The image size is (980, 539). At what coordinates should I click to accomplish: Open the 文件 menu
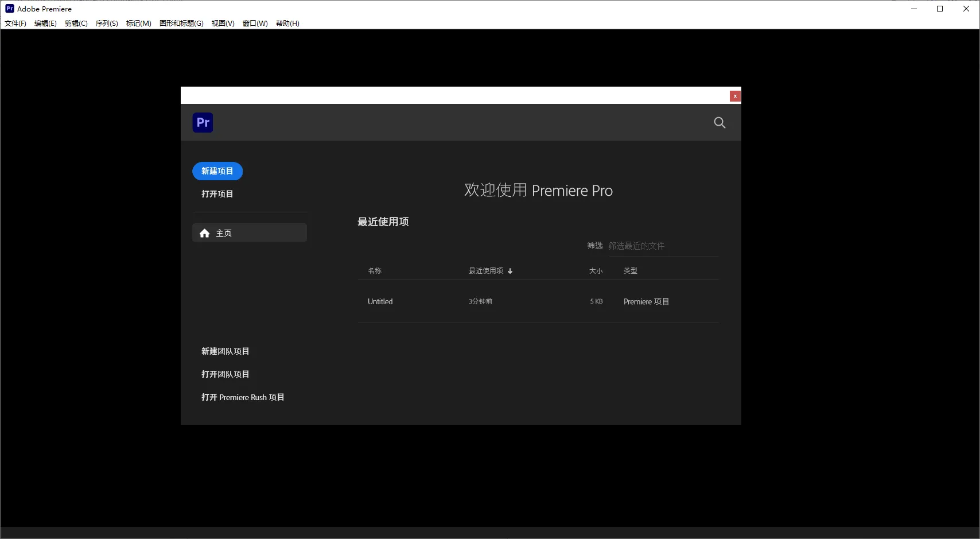pyautogui.click(x=15, y=24)
